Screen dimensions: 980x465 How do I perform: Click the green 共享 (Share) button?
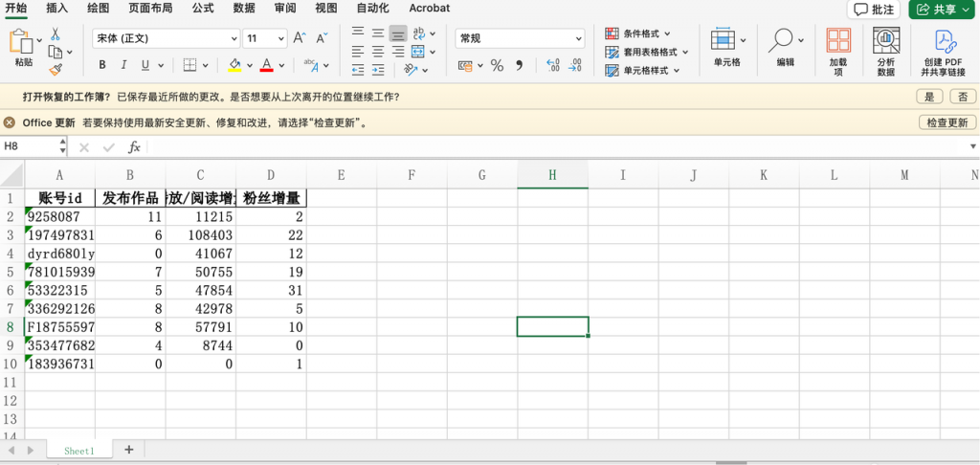942,10
